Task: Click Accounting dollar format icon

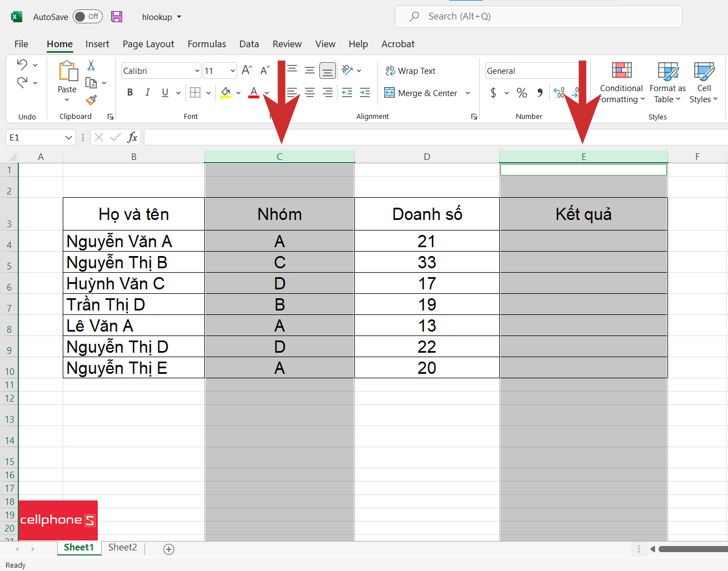Action: tap(493, 93)
